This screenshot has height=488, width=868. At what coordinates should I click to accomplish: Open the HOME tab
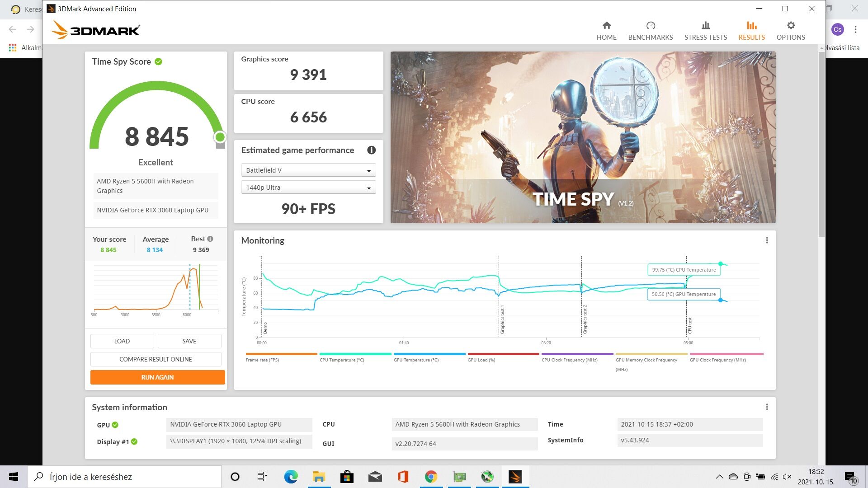coord(606,31)
